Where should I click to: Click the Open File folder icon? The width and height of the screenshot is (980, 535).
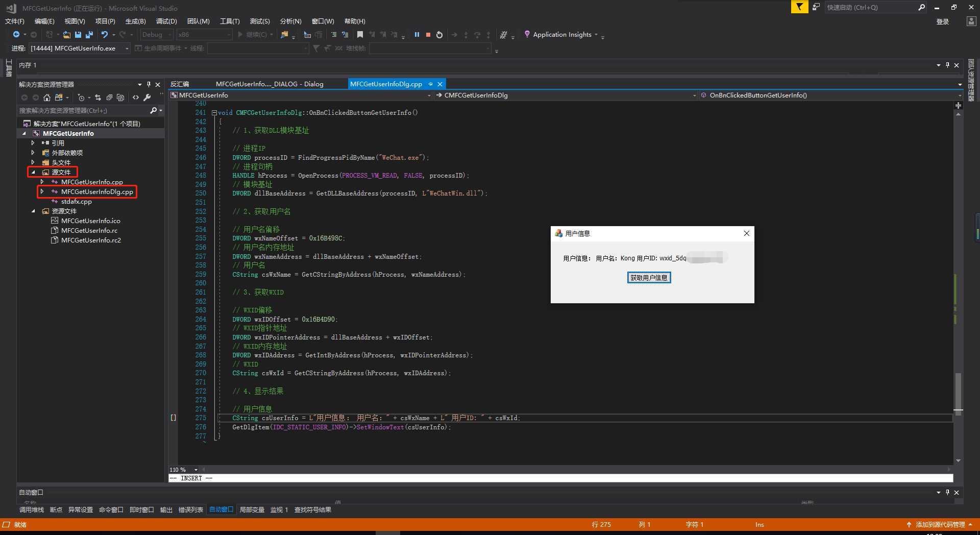click(67, 34)
